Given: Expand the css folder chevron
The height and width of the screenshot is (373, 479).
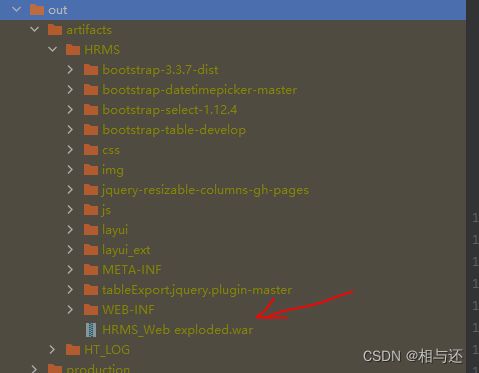Looking at the screenshot, I should (70, 150).
